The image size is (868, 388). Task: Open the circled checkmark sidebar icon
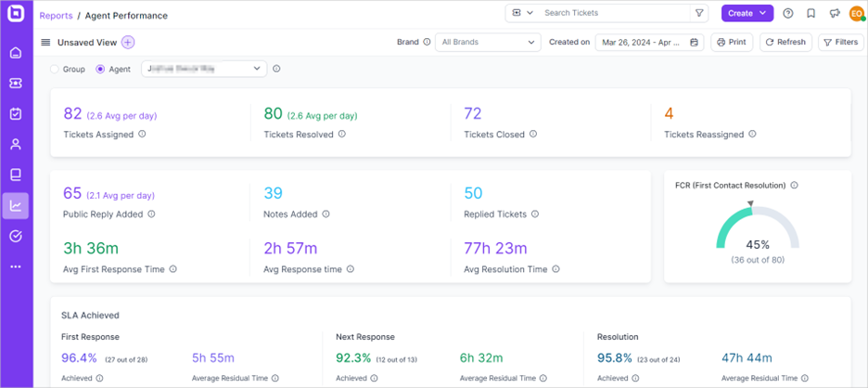pyautogui.click(x=16, y=236)
